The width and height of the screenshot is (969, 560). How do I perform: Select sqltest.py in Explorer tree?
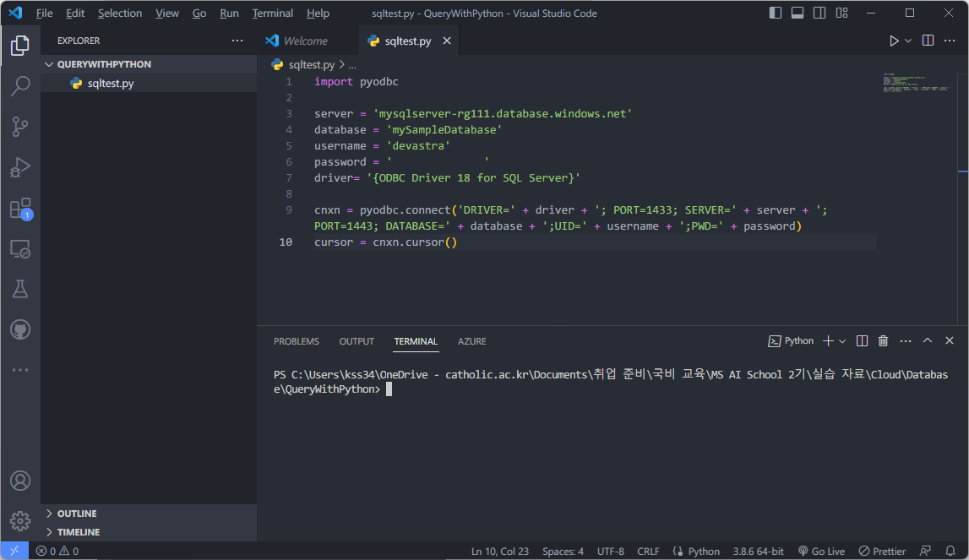(149, 84)
